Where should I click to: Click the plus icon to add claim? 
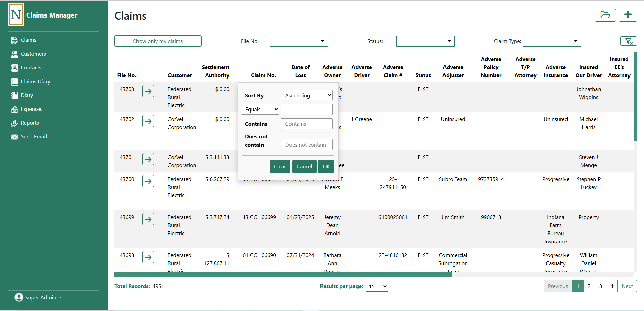[627, 15]
